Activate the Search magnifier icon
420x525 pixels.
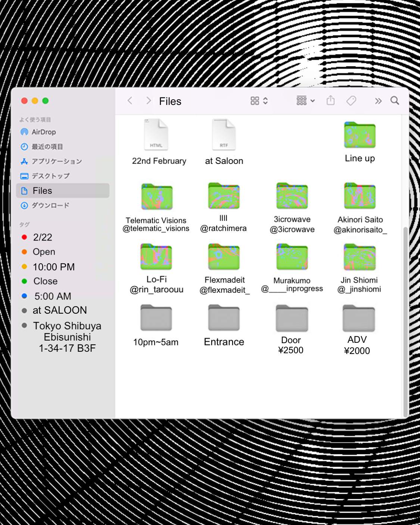click(395, 100)
